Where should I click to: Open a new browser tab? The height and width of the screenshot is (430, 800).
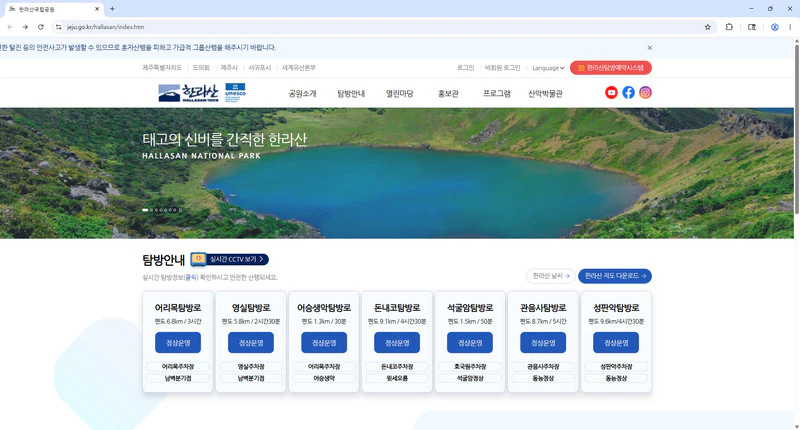point(112,9)
